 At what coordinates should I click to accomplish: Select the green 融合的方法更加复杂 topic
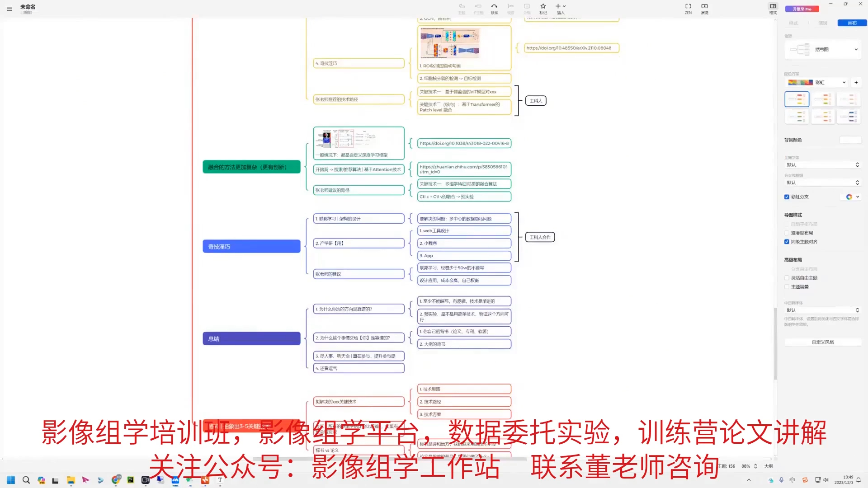[251, 167]
